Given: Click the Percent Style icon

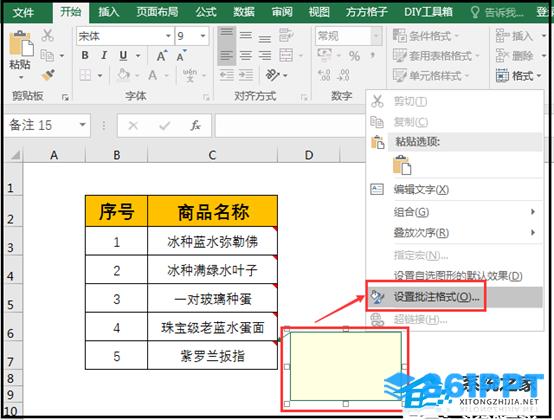Looking at the screenshot, I should tap(354, 56).
